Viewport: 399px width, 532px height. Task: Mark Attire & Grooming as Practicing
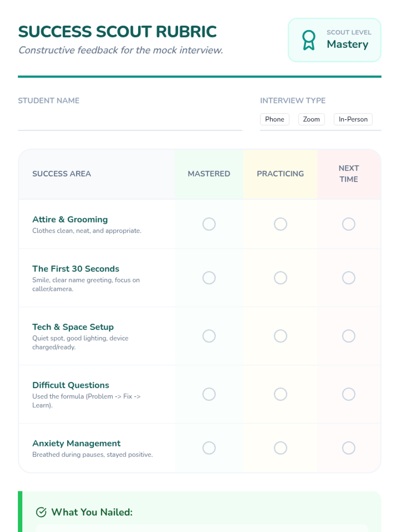click(x=280, y=224)
